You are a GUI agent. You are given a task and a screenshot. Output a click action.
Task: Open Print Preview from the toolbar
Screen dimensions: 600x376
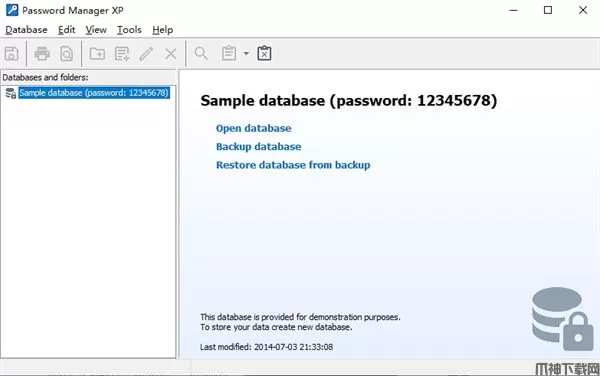click(66, 54)
